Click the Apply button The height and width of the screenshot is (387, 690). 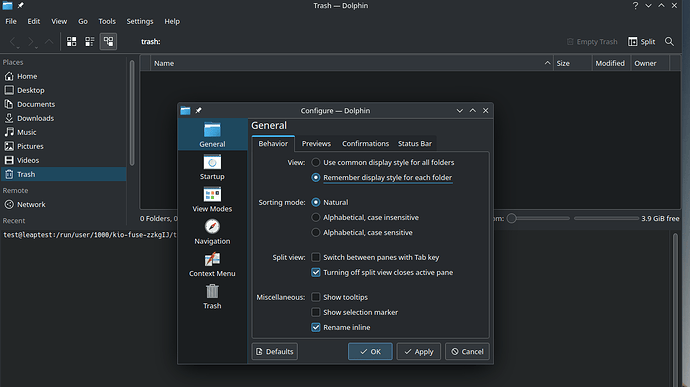coord(418,351)
